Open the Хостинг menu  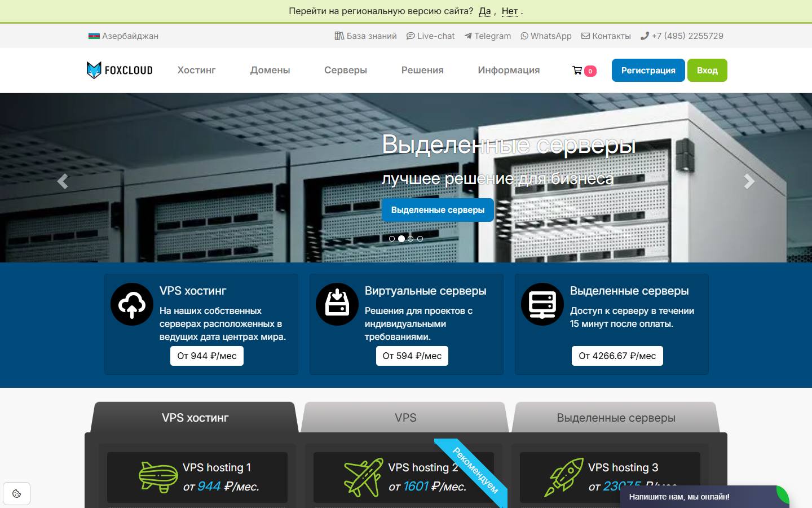pos(196,70)
